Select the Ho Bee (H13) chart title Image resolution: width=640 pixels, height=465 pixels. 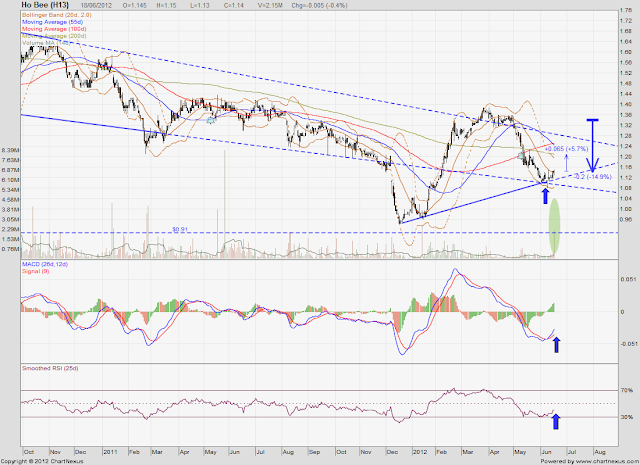click(x=45, y=5)
